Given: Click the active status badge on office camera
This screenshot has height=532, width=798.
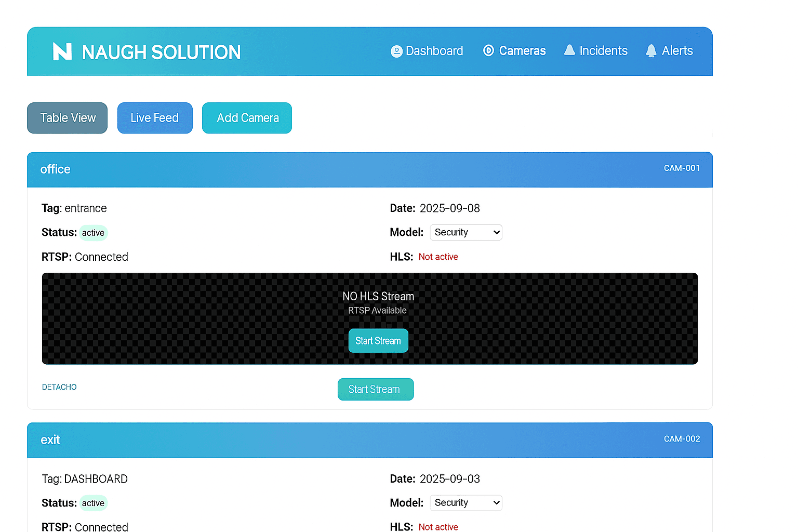Looking at the screenshot, I should [x=93, y=233].
